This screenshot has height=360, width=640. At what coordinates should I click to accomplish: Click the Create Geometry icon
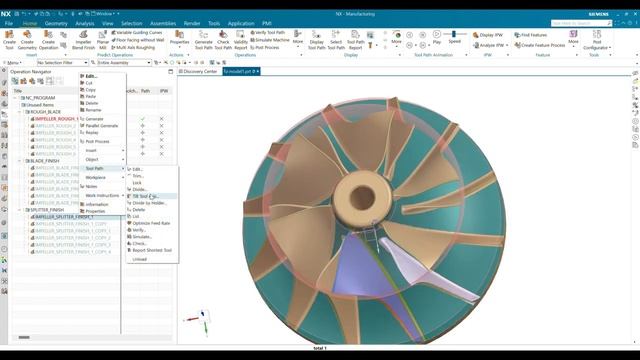27,40
